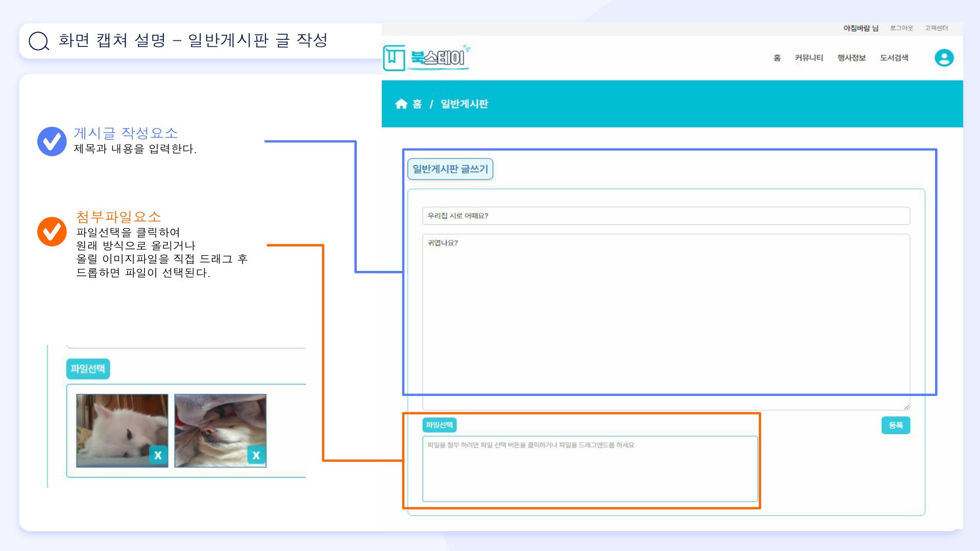Click the content textarea '귀엽나요?'

coord(666,321)
